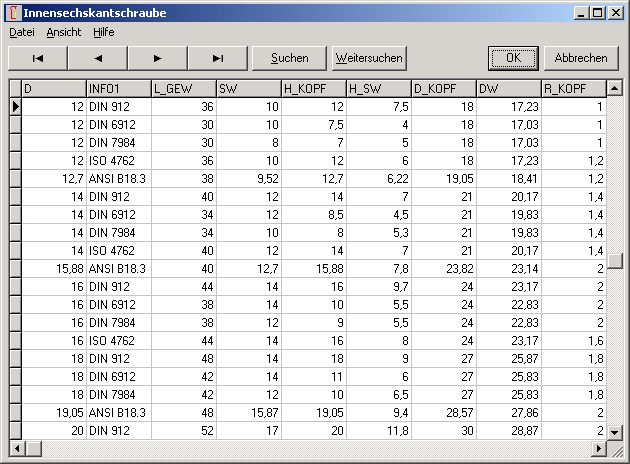630x464 pixels.
Task: Click the horizontal scrollbar left arrow
Action: click(16, 447)
